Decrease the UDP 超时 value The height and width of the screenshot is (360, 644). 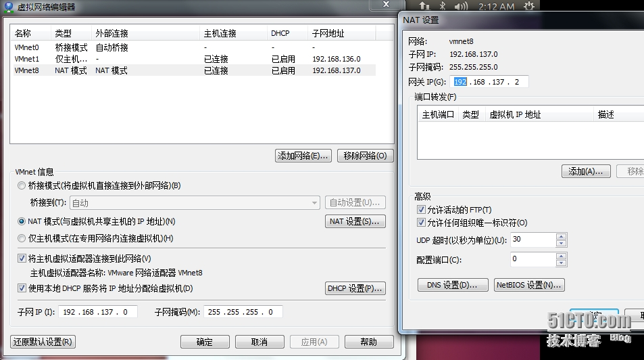(561, 243)
